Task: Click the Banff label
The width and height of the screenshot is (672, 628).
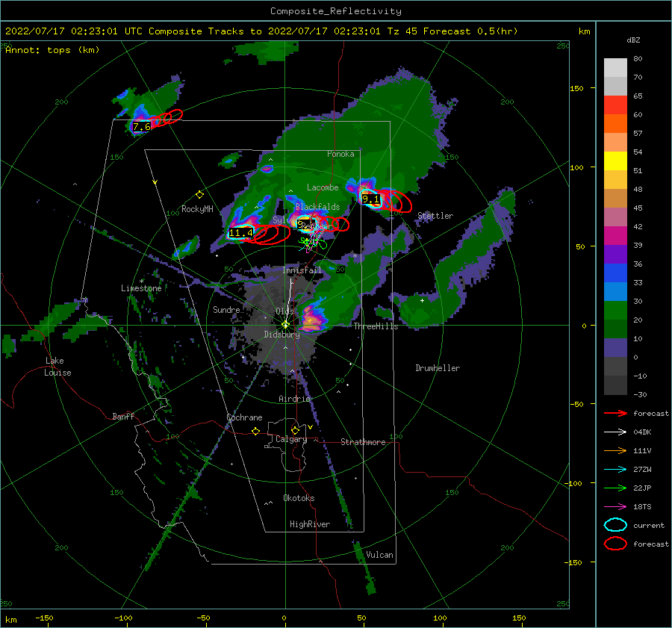Action: point(123,416)
